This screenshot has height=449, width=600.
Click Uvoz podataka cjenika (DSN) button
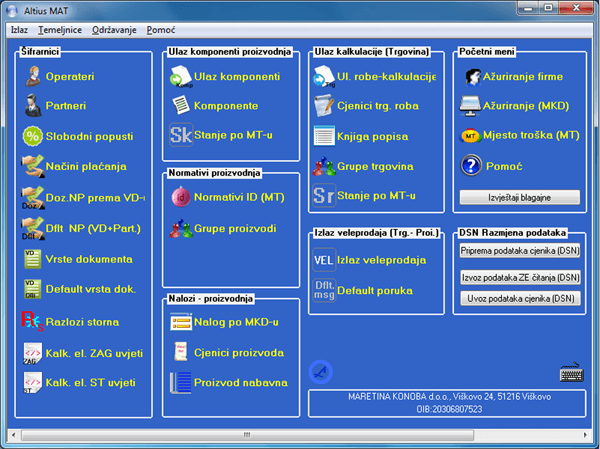point(520,298)
